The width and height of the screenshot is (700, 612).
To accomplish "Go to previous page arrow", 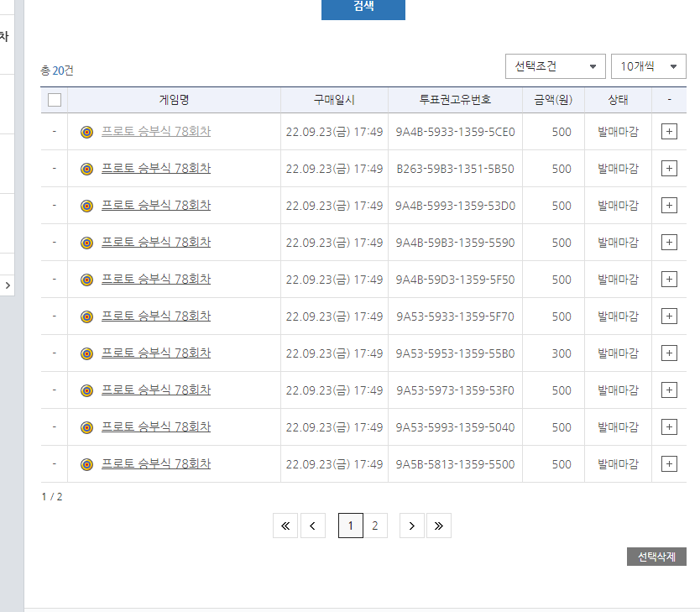I will pos(313,526).
